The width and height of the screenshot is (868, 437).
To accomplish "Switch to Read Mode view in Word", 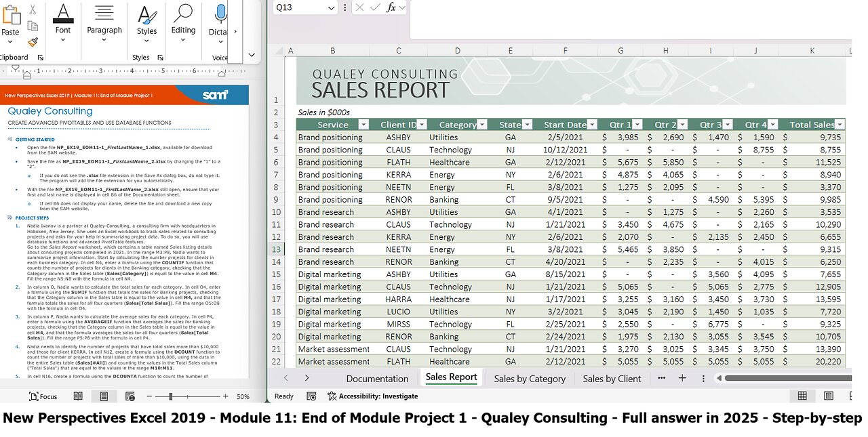I will point(78,396).
